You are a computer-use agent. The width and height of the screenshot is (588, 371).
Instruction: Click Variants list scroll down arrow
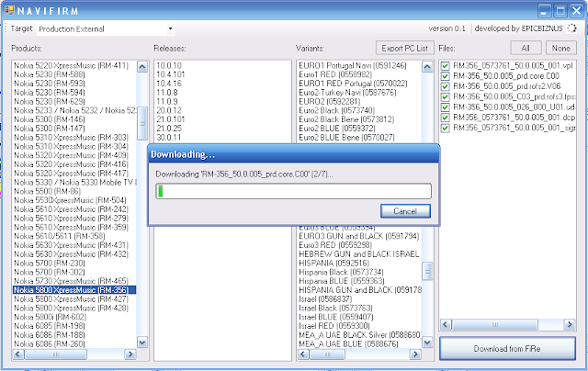point(427,342)
